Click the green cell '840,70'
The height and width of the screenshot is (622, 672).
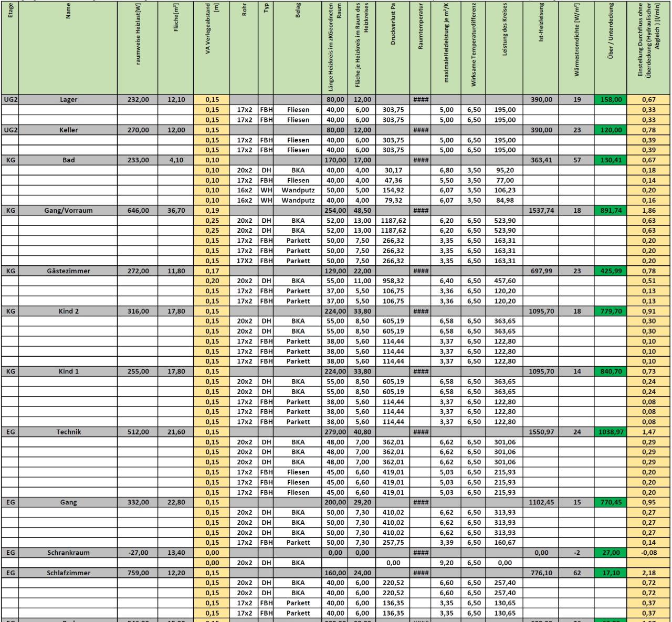611,371
